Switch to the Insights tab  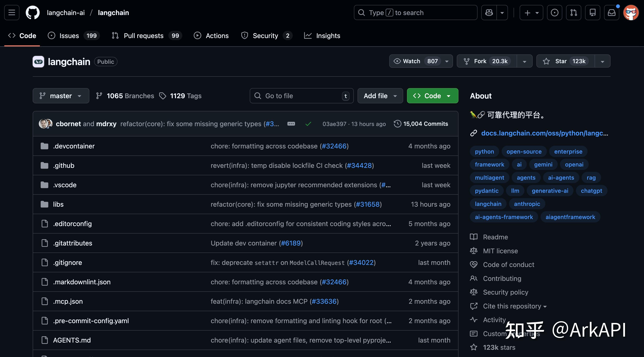[x=322, y=36]
